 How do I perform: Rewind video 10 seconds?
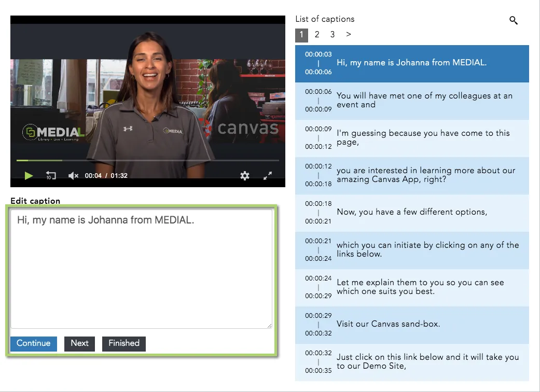point(51,176)
